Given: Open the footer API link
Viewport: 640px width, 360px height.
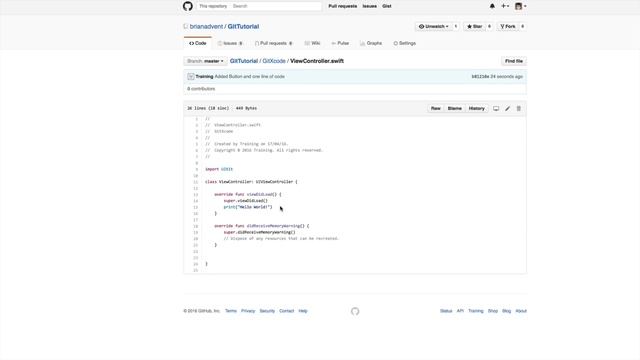Looking at the screenshot, I should [460, 311].
